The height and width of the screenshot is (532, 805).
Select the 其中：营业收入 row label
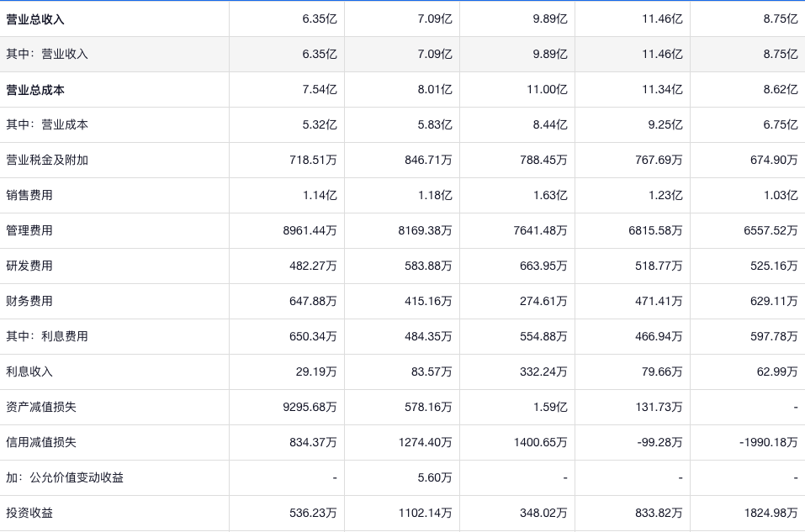(x=47, y=54)
